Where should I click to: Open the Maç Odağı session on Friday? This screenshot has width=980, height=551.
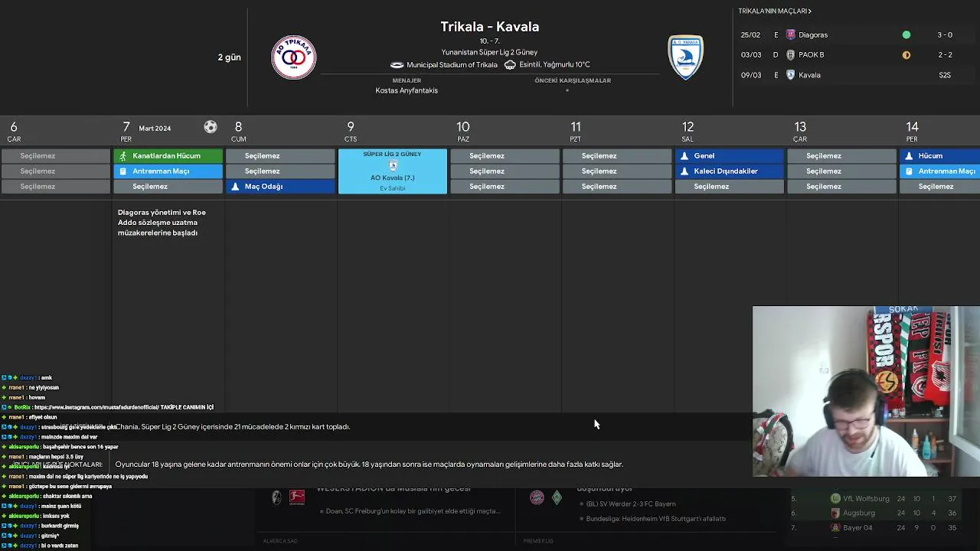280,186
